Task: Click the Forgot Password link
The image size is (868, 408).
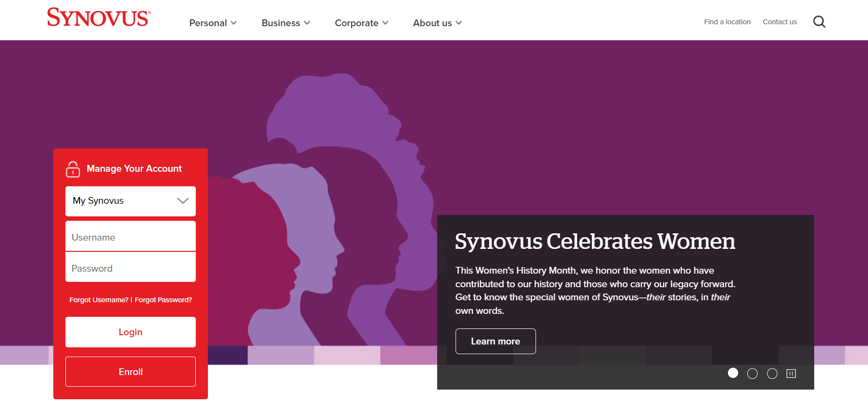Action: pyautogui.click(x=163, y=300)
